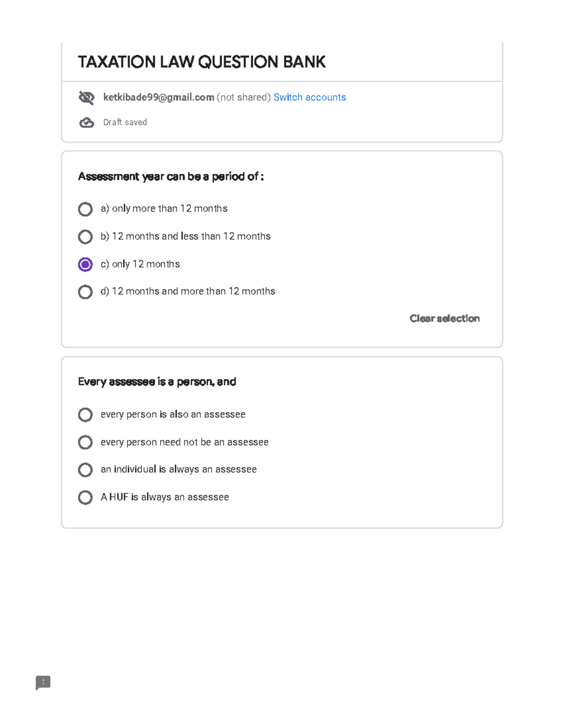This screenshot has height=728, width=563.
Task: Click the 'Draft saved' status text
Action: [x=125, y=122]
